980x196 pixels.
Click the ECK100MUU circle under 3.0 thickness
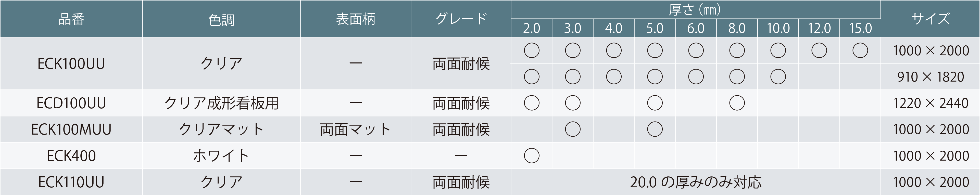click(x=573, y=129)
